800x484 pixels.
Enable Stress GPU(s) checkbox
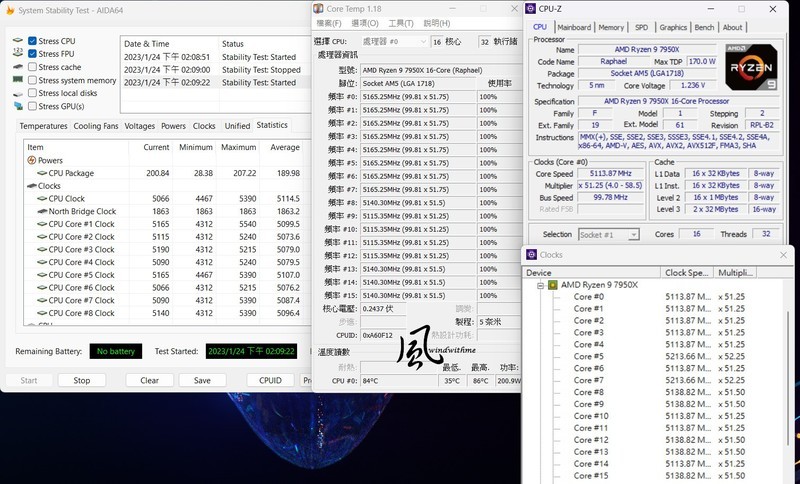coord(32,106)
